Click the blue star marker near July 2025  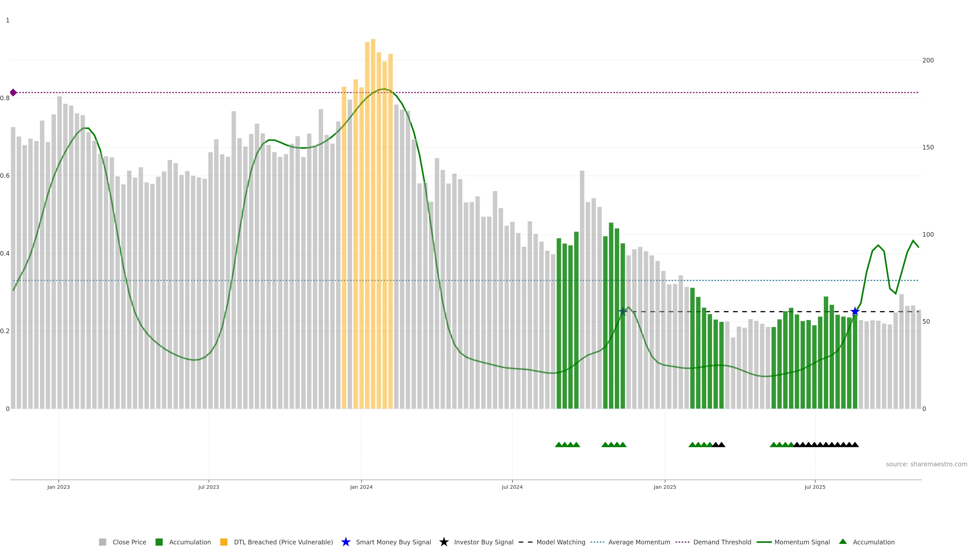click(855, 311)
